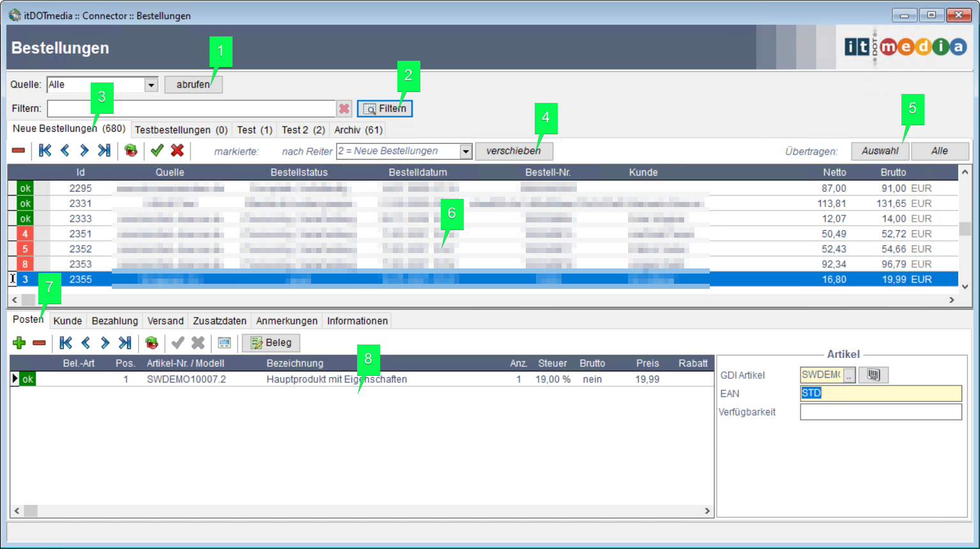Click the red X cancel icon in orders toolbar
The height and width of the screenshot is (549, 980).
[178, 151]
